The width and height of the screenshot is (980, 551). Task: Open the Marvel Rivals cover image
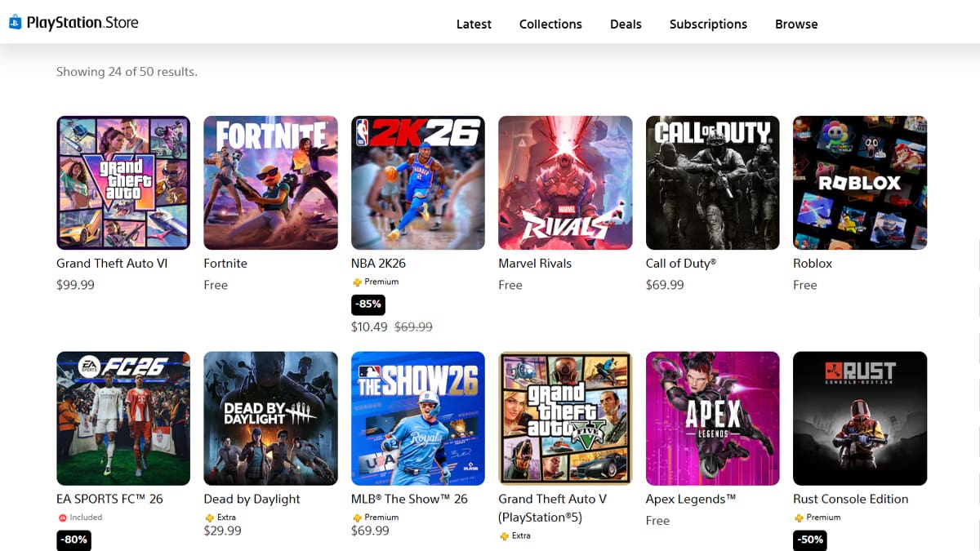tap(565, 183)
